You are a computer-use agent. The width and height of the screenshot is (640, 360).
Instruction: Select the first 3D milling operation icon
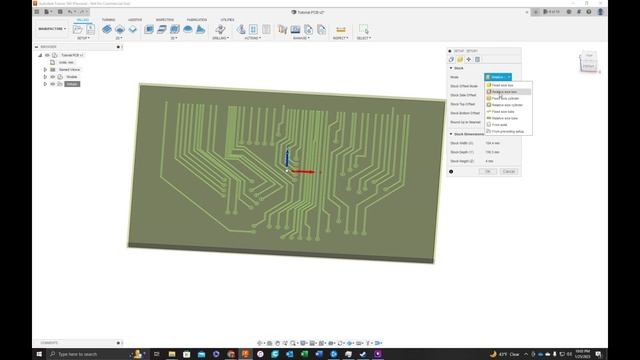[149, 29]
